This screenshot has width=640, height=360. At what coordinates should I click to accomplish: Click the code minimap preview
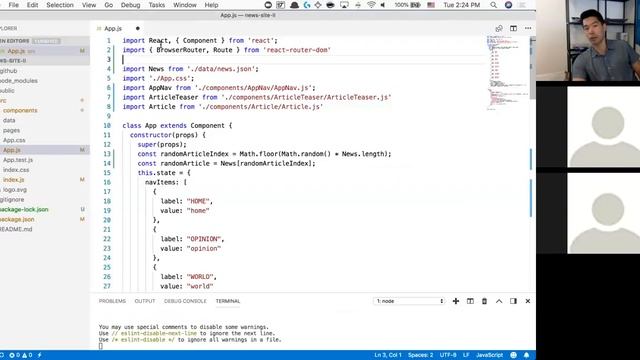coord(506,73)
